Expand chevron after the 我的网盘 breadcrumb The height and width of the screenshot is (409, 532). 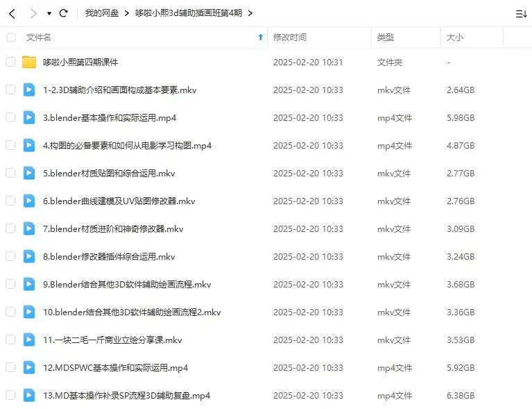point(126,14)
